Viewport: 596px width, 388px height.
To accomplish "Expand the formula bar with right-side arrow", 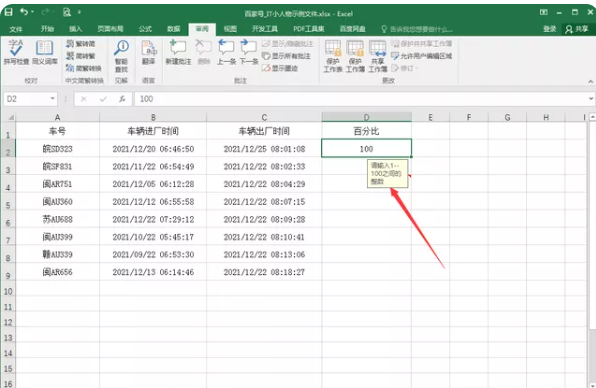I will point(591,99).
